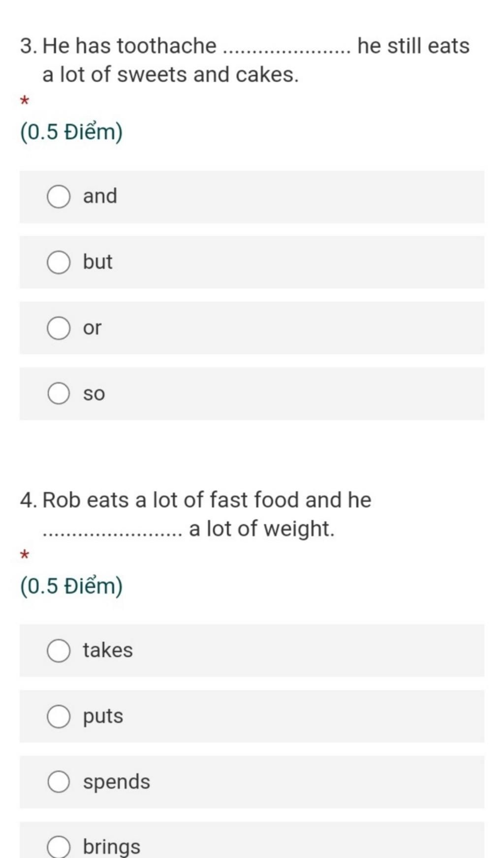The height and width of the screenshot is (858, 504).
Task: Pick the 'spends' answer option
Action: pyautogui.click(x=59, y=782)
